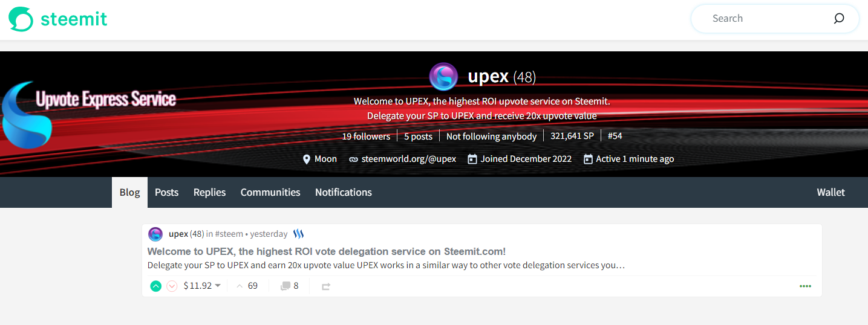Open the steemworld.org/@upex link

[409, 159]
